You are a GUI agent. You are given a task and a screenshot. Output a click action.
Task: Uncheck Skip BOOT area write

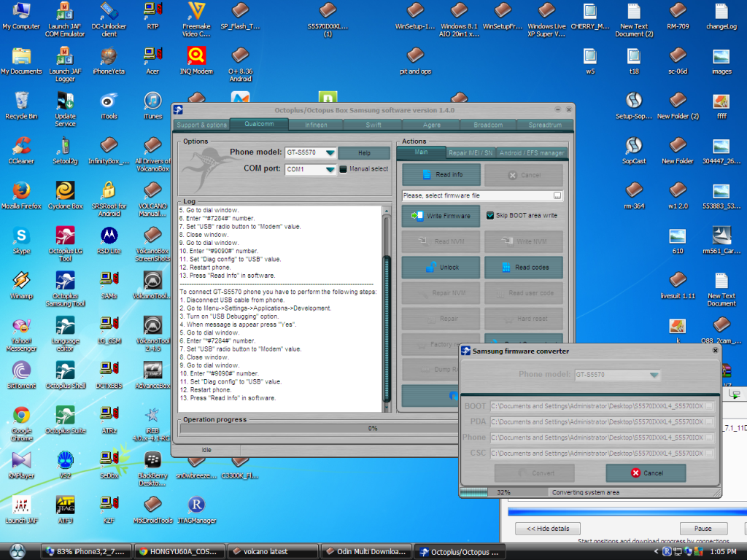click(x=489, y=216)
